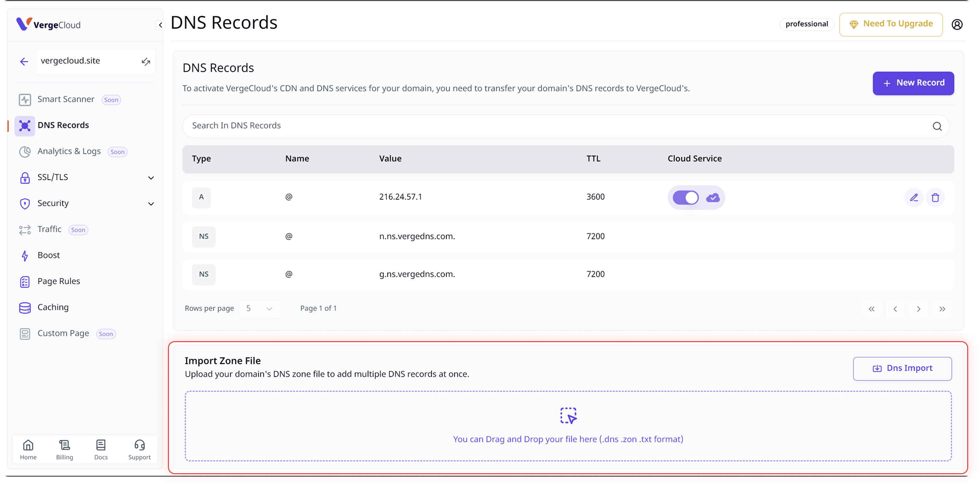This screenshot has width=980, height=486.
Task: Expand the Security submenu
Action: click(151, 204)
